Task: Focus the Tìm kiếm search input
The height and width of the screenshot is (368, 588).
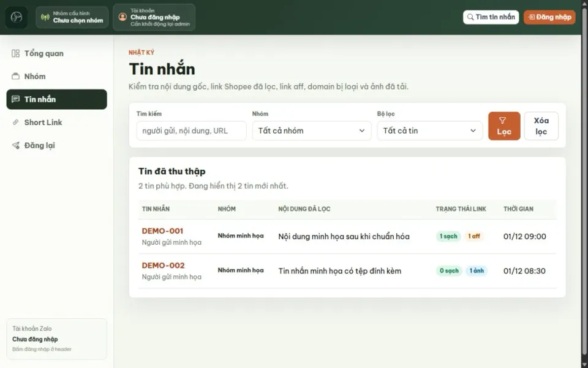Action: 191,131
